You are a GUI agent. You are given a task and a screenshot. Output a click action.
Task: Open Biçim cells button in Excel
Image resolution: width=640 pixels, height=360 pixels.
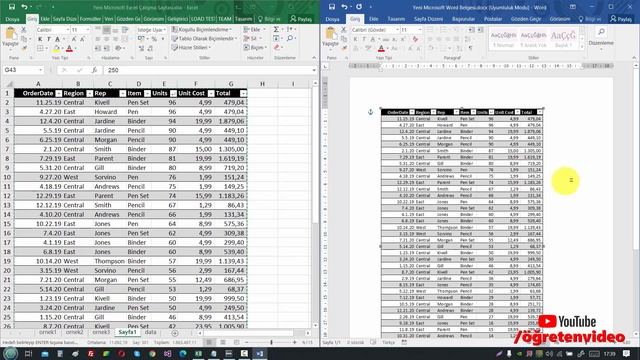click(256, 47)
